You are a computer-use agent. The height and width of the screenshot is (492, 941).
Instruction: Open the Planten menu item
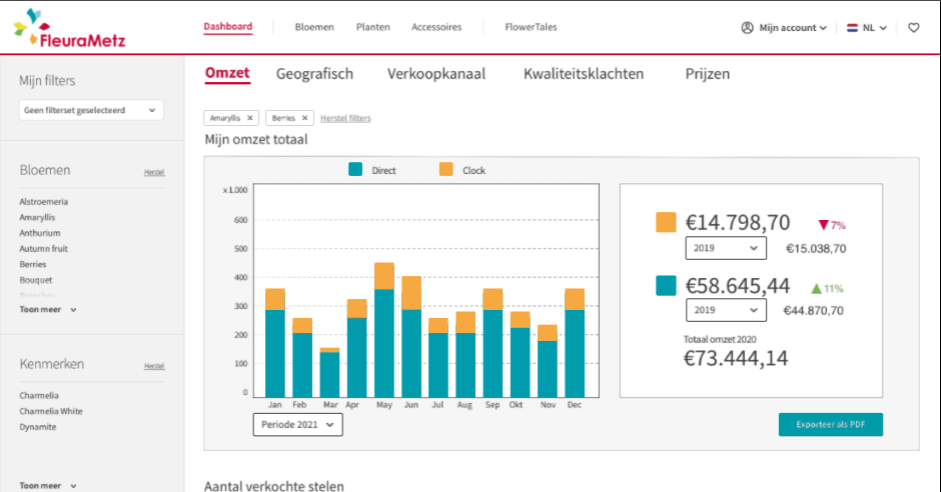[x=373, y=27]
